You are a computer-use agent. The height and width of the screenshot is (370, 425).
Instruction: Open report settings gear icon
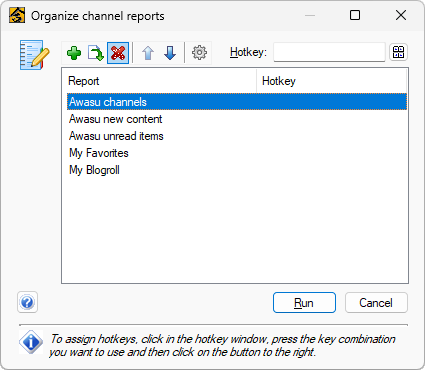pos(199,53)
